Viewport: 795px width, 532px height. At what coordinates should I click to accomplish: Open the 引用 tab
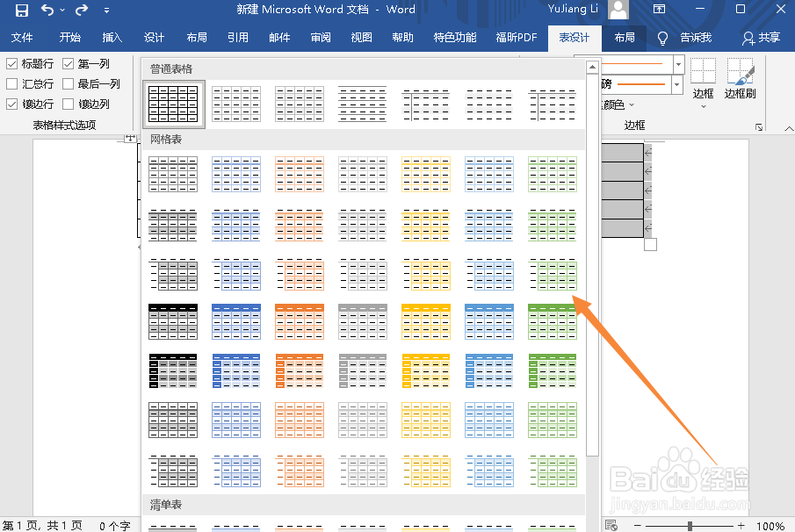tap(238, 38)
